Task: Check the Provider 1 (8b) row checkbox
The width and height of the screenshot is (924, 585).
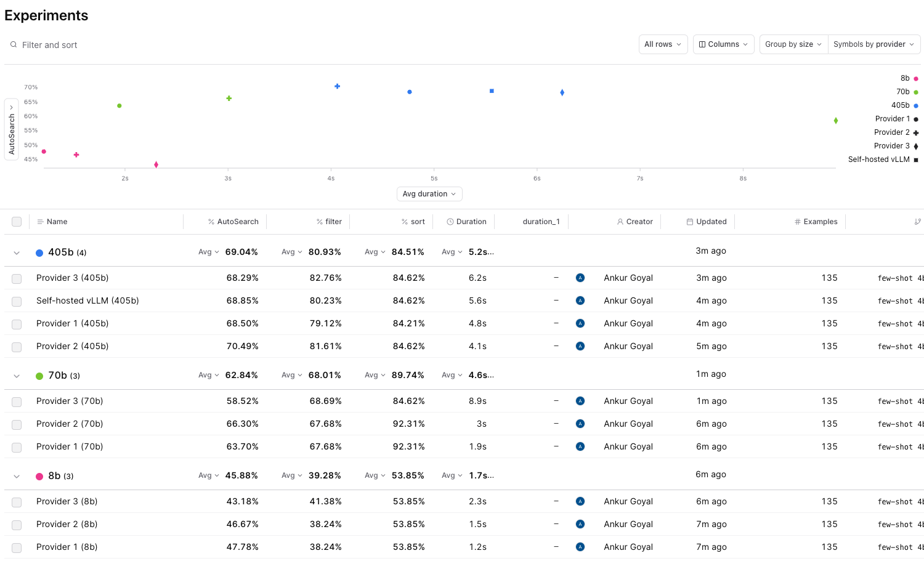Action: pos(17,547)
